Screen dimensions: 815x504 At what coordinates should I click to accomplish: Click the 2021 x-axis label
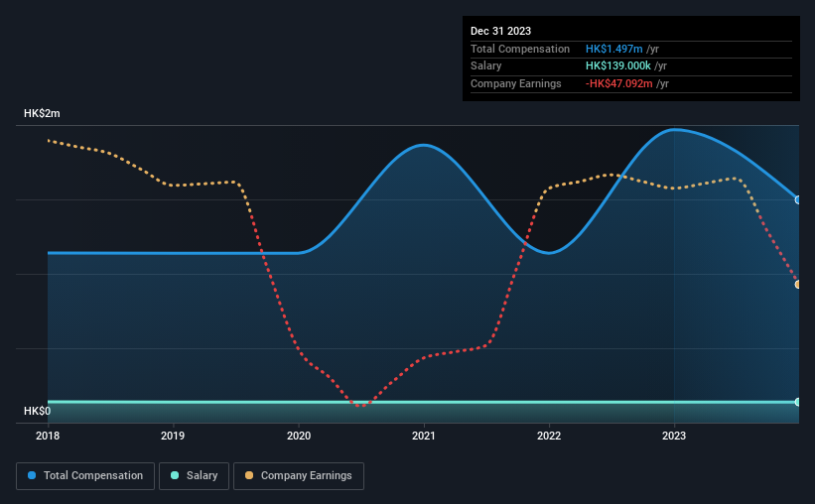[424, 436]
